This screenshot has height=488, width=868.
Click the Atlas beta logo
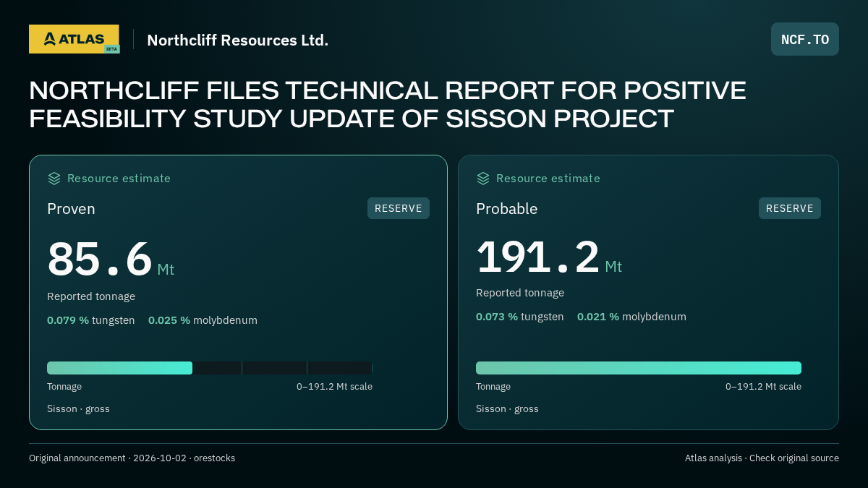(x=74, y=39)
